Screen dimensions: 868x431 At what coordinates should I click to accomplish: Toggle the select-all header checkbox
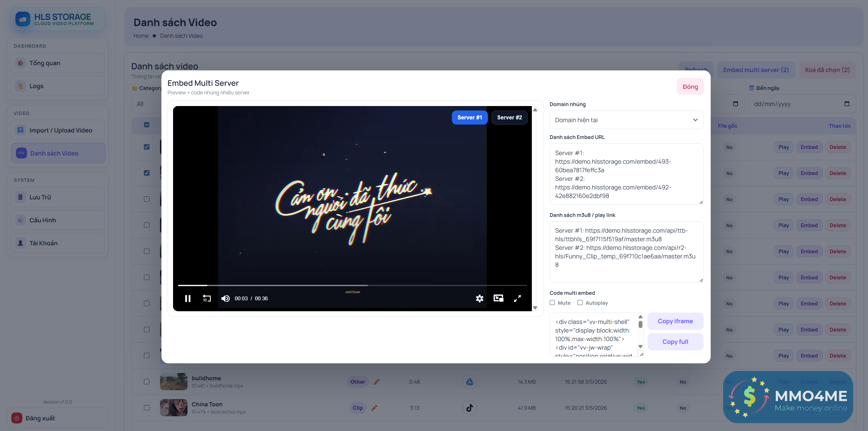(x=147, y=125)
